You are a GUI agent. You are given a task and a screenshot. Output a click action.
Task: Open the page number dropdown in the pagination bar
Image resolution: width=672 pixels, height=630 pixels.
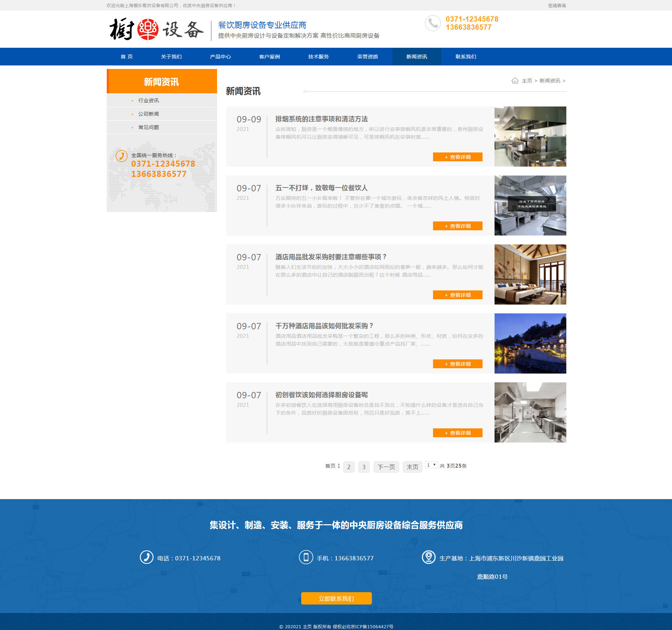[431, 464]
